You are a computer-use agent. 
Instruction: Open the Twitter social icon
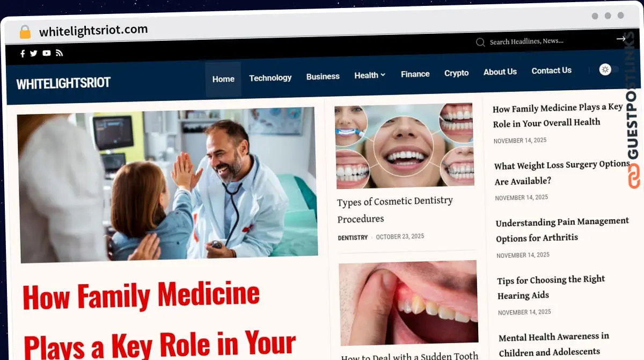point(34,53)
